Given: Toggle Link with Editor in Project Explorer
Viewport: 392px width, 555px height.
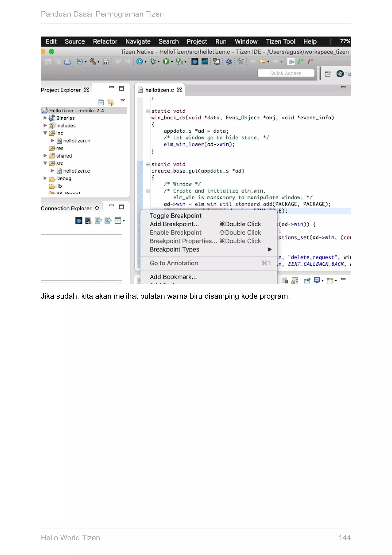Looking at the screenshot, I should tap(110, 102).
